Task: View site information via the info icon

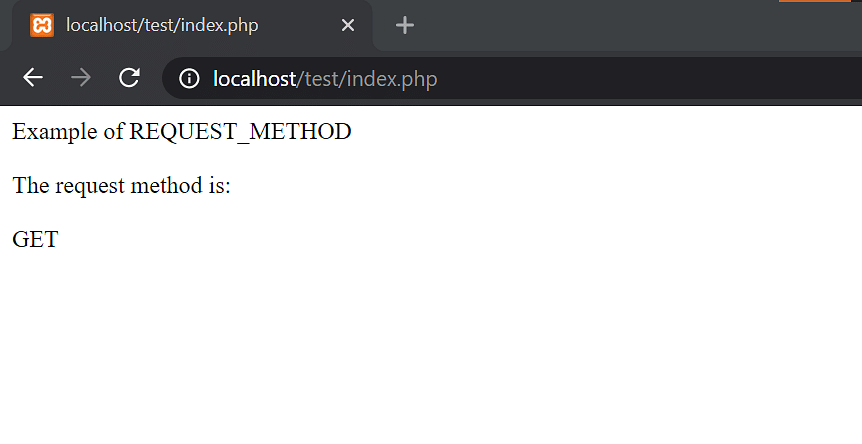Action: [x=189, y=79]
